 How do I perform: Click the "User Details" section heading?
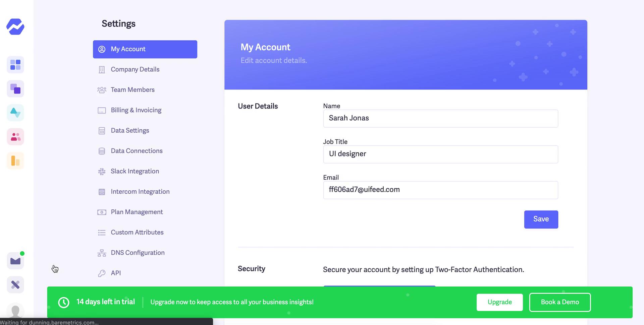(x=258, y=106)
